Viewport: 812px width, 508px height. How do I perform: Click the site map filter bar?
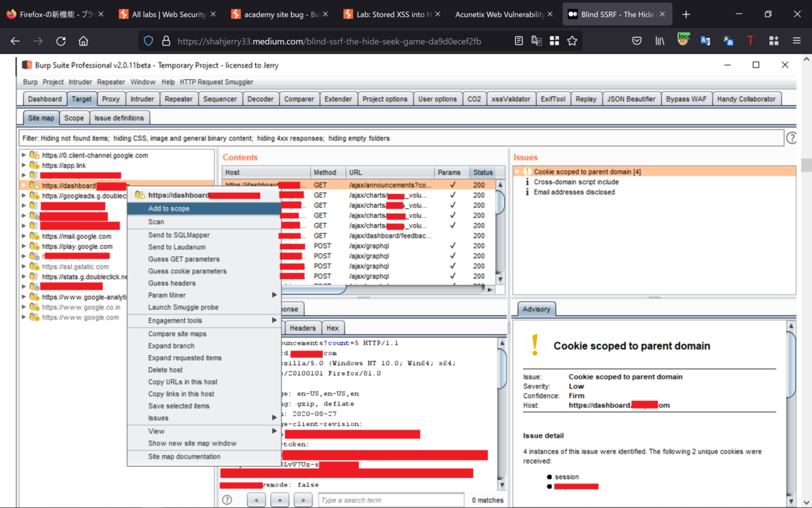[401, 138]
